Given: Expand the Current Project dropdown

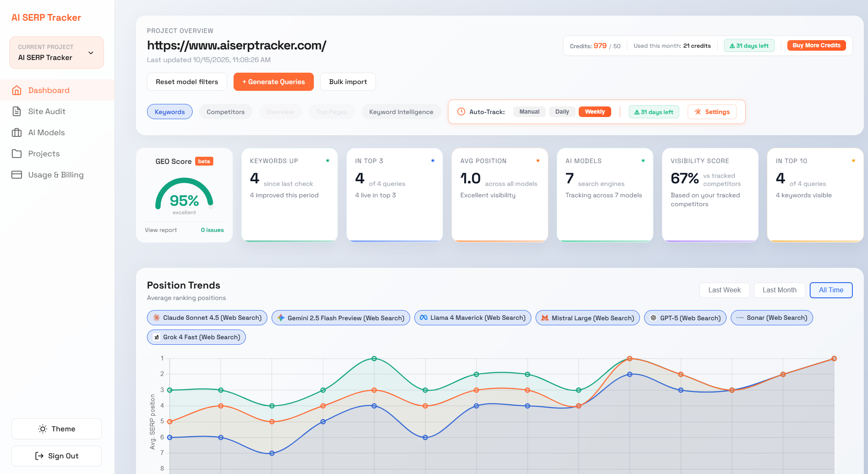Looking at the screenshot, I should (x=90, y=52).
